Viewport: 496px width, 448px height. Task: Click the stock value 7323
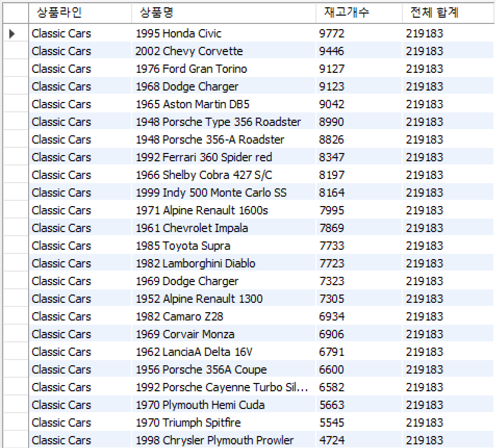(332, 281)
